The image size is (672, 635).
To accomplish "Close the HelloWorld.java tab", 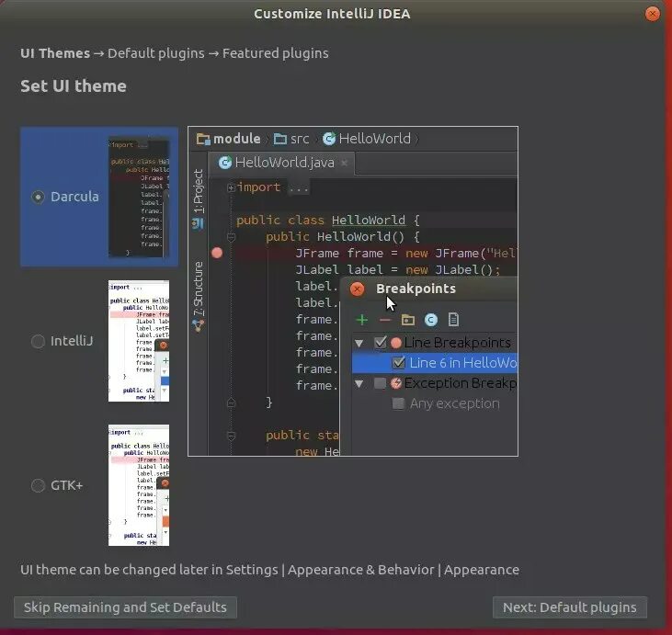I will tap(344, 163).
